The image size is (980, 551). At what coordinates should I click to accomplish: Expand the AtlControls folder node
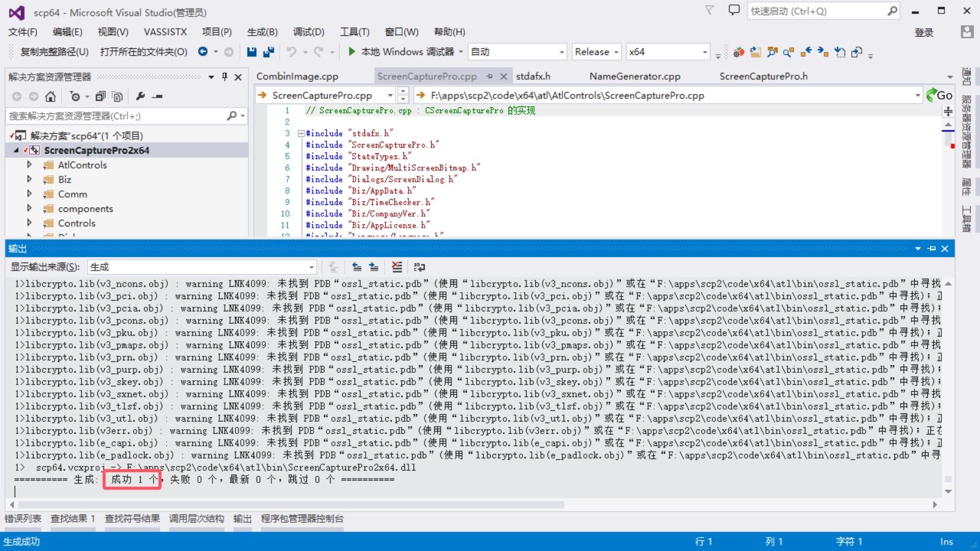coord(29,165)
